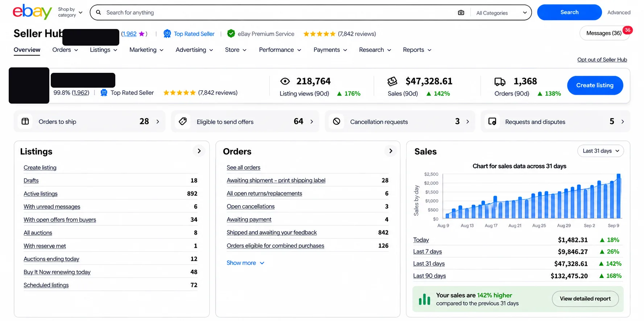Click the Requests and disputes icon
This screenshot has width=644, height=321.
(x=492, y=121)
